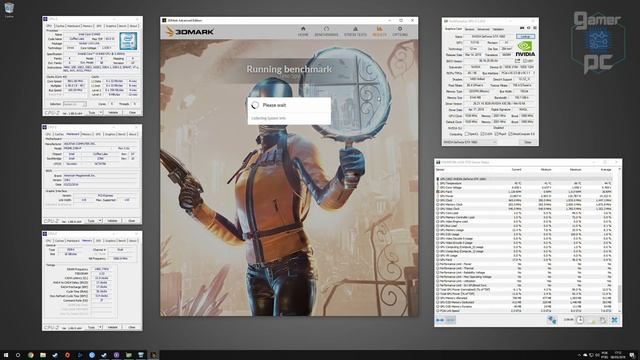This screenshot has width=640, height=360.
Task: Click GPU-Z screenshot camera icon
Action: pyautogui.click(x=522, y=28)
